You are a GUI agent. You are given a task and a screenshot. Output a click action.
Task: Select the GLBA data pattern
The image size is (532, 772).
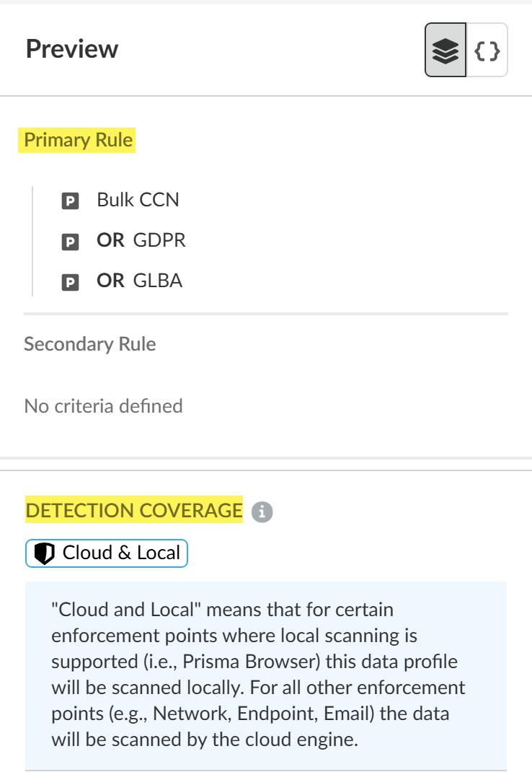pos(158,281)
